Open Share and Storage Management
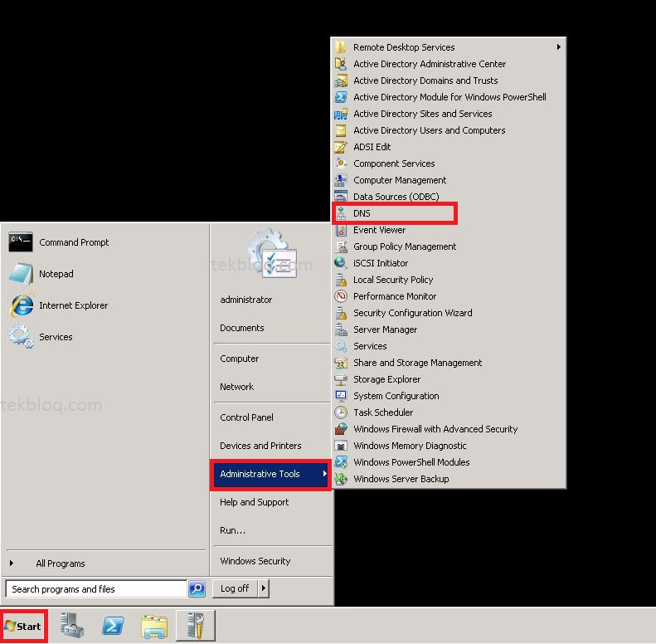This screenshot has height=644, width=656. 417,363
